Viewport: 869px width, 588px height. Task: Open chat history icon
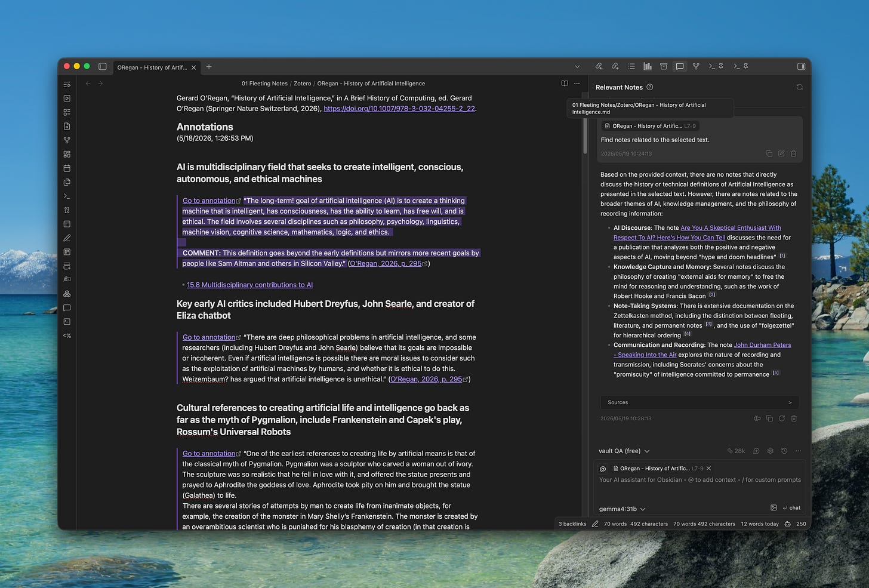point(784,451)
